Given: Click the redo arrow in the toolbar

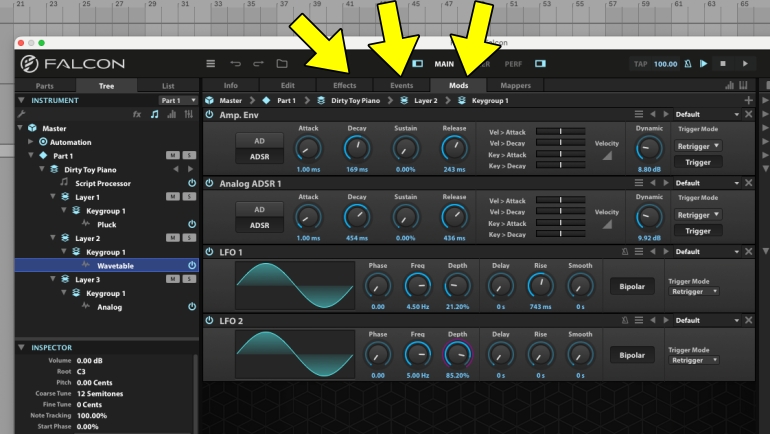Looking at the screenshot, I should point(258,63).
